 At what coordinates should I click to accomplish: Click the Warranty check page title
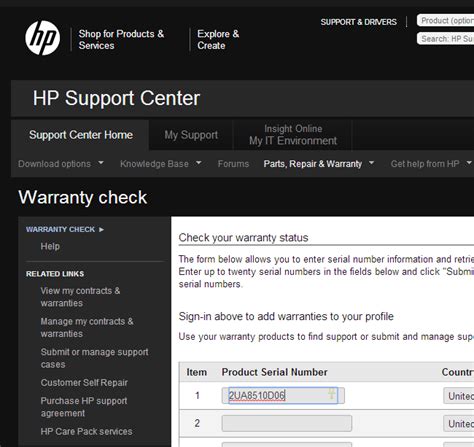pos(83,197)
